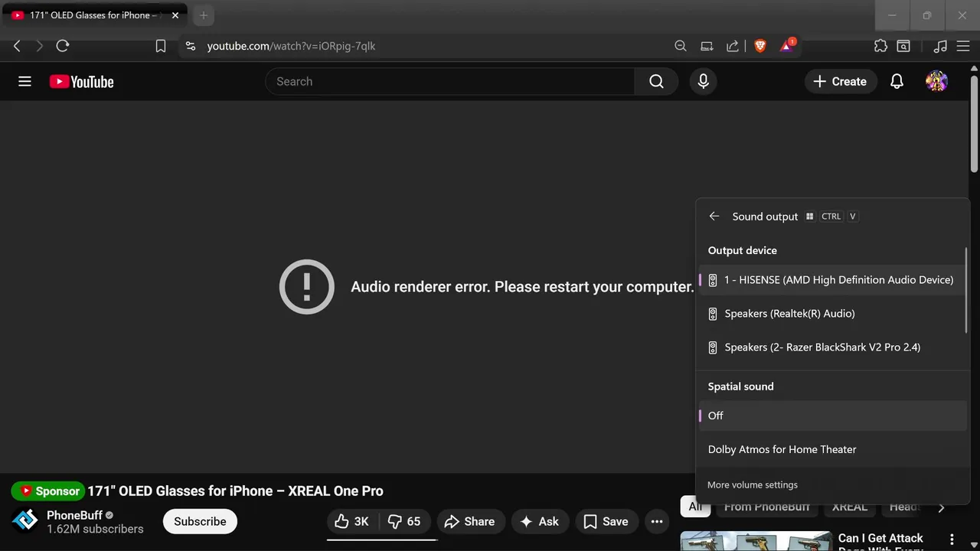Screen dimensions: 980x551
Task: Open site settings icon beside URL
Action: 191,46
